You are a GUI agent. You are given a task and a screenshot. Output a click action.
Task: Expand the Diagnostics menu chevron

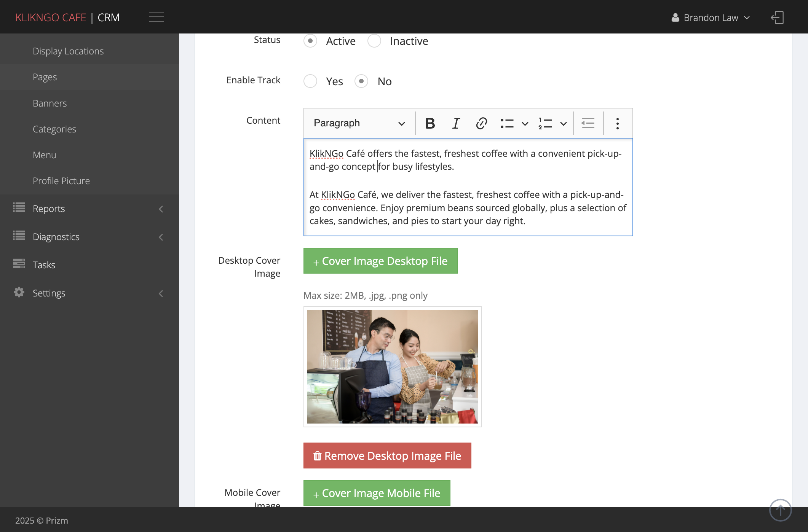pos(161,237)
